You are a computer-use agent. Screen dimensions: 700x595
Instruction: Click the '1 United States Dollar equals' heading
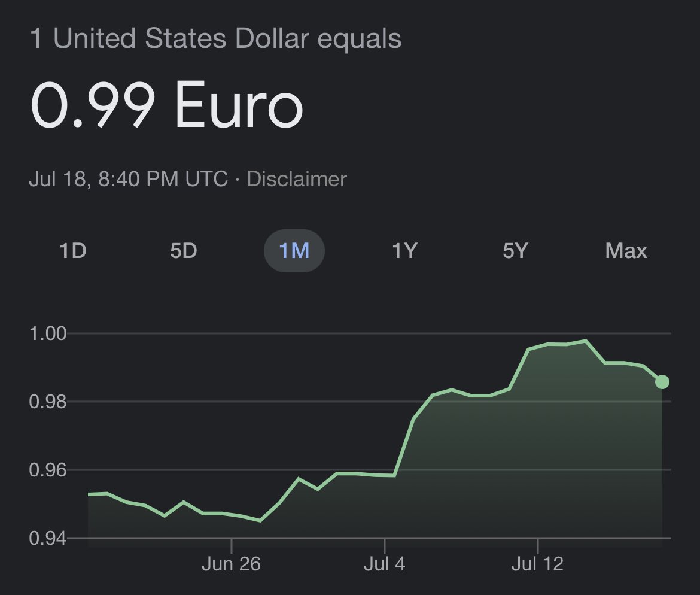215,38
